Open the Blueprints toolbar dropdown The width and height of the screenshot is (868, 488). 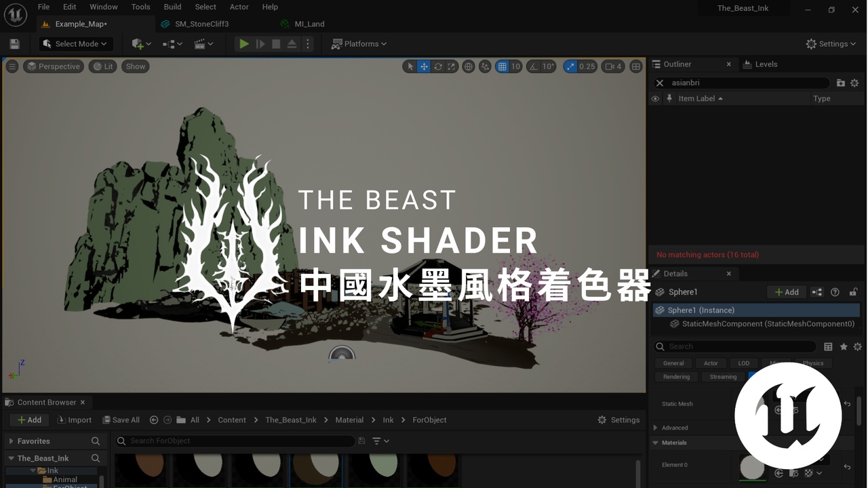[x=172, y=44]
